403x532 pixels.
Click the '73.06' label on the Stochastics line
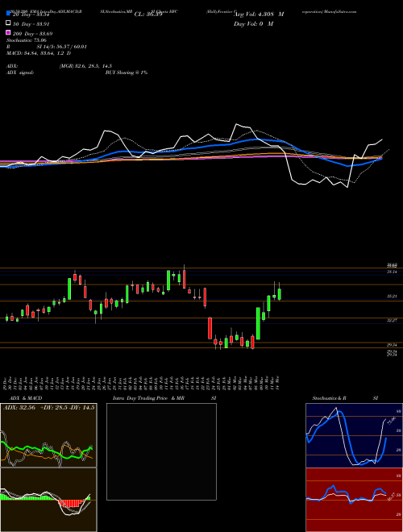(x=392, y=422)
